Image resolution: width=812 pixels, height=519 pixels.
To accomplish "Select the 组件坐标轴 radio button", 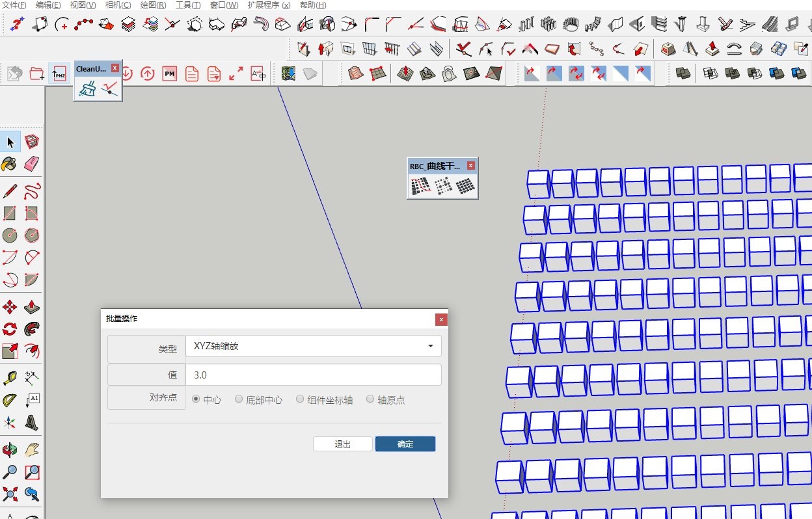I will click(300, 399).
